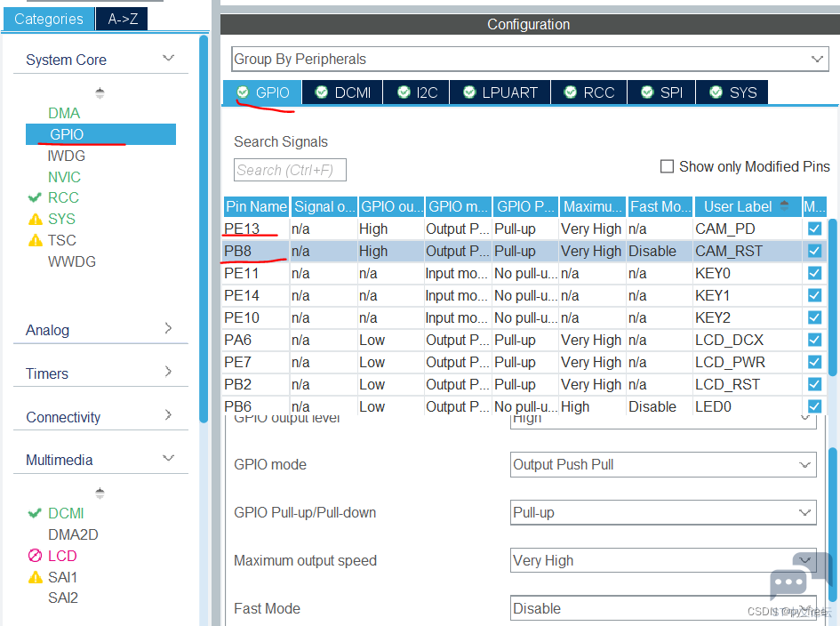Open the GPIO mode dropdown
Viewport: 840px width, 626px height.
click(663, 465)
